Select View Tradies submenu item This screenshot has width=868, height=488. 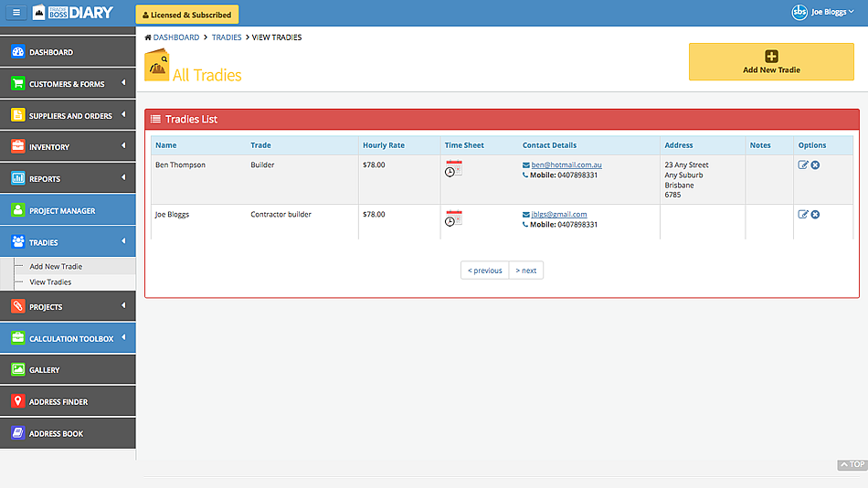coord(50,282)
